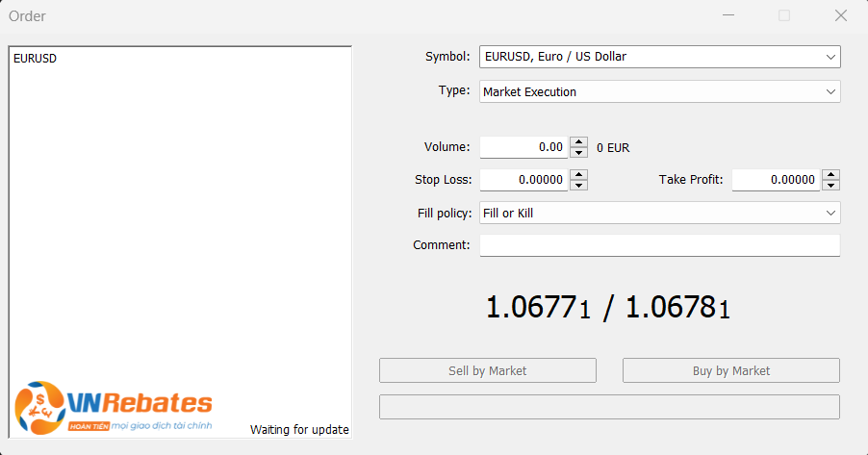Click the Take Profit label
Image resolution: width=868 pixels, height=455 pixels.
pyautogui.click(x=691, y=180)
